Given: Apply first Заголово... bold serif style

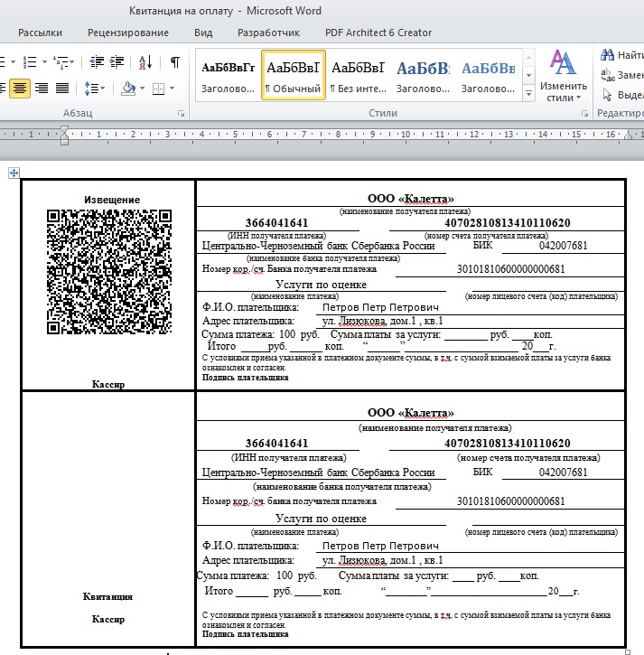Looking at the screenshot, I should pyautogui.click(x=228, y=75).
